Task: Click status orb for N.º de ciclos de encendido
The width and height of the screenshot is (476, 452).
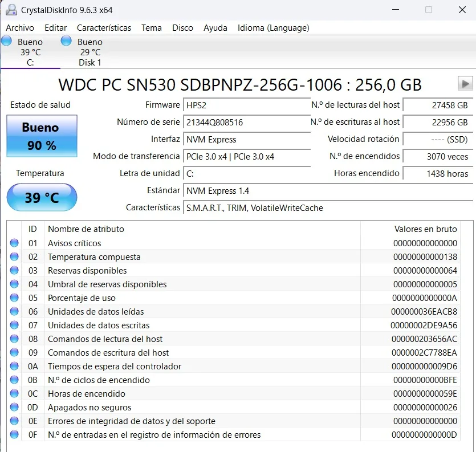Action: click(x=14, y=380)
